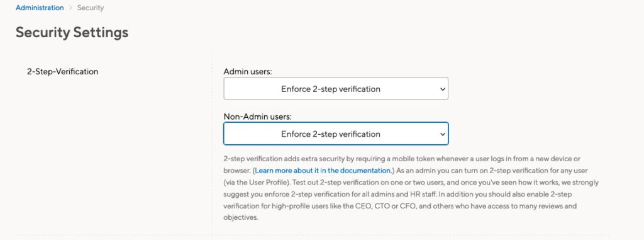Click the Security Settings page heading
Viewport: 644px width, 240px height.
tap(72, 33)
